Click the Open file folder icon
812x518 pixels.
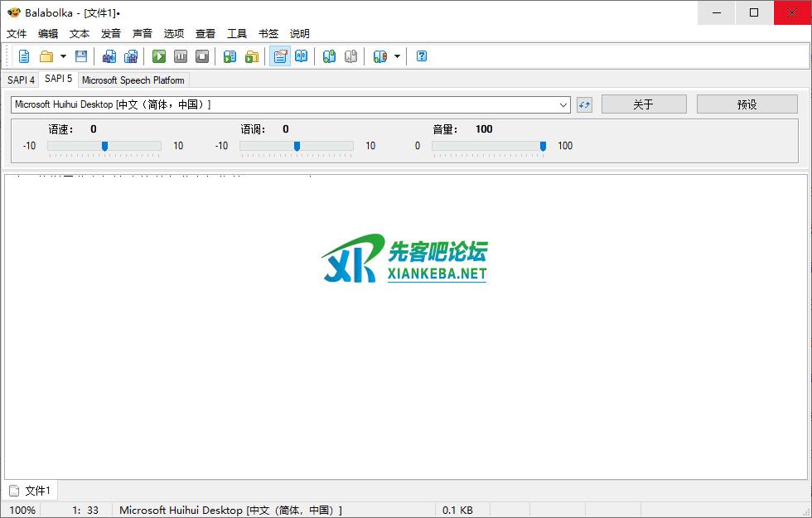(x=46, y=56)
